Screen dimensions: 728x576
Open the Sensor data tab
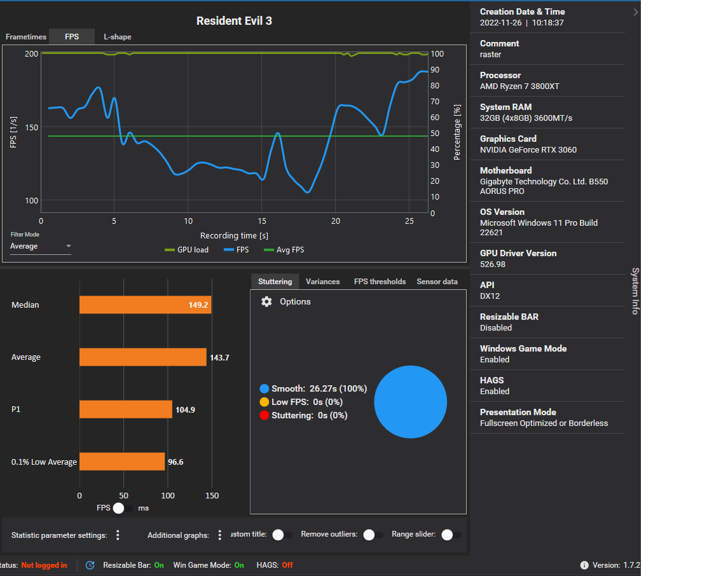(437, 281)
